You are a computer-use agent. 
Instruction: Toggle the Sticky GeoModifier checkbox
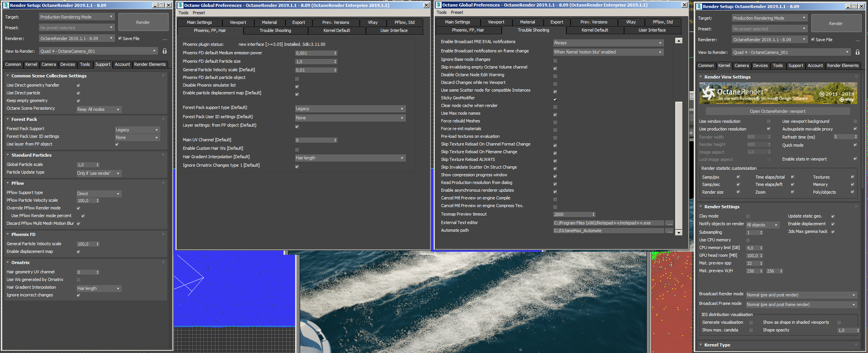555,99
